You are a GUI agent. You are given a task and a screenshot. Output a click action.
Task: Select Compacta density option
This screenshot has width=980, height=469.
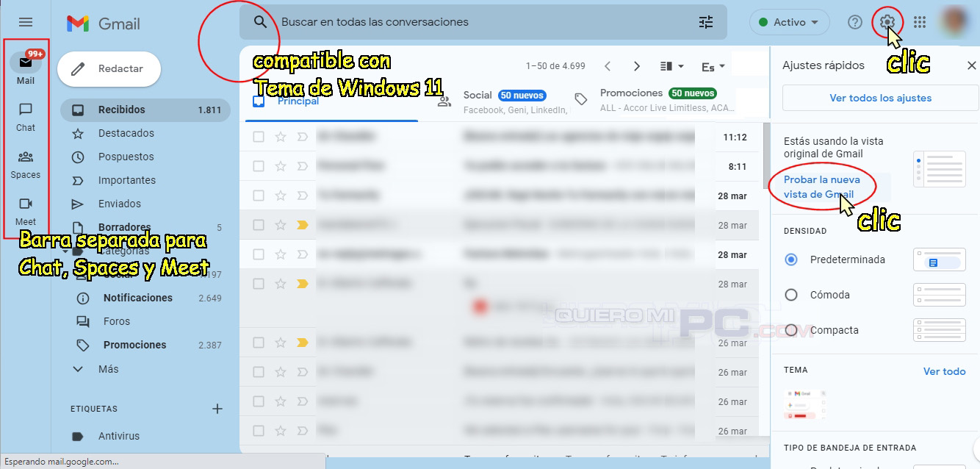tap(791, 330)
